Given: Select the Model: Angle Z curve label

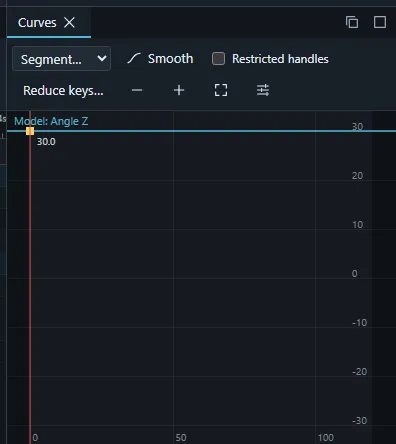Looking at the screenshot, I should 51,121.
